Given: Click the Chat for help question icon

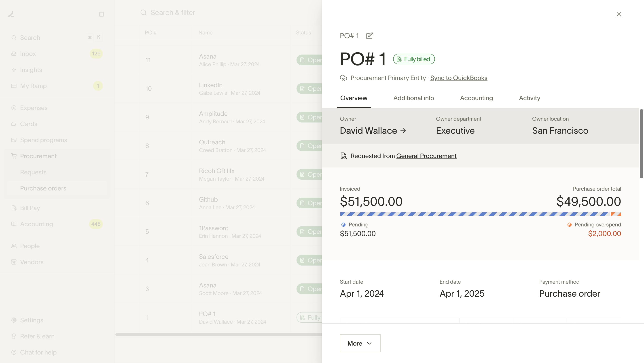Looking at the screenshot, I should (x=14, y=352).
